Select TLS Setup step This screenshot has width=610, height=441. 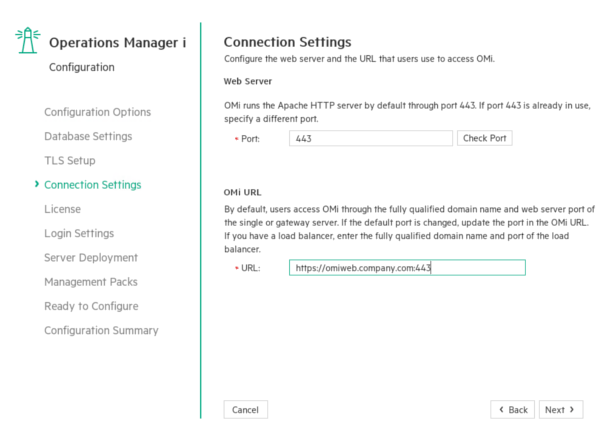[70, 160]
